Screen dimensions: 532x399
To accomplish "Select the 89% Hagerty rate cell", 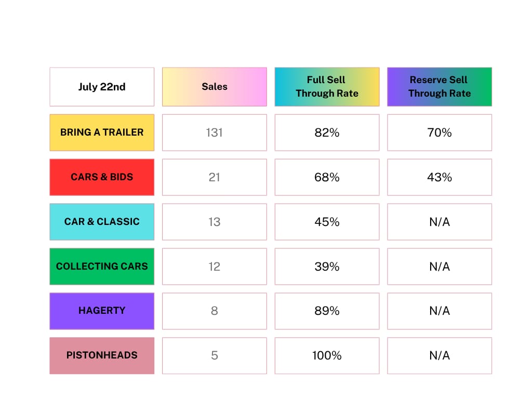I will coord(327,311).
